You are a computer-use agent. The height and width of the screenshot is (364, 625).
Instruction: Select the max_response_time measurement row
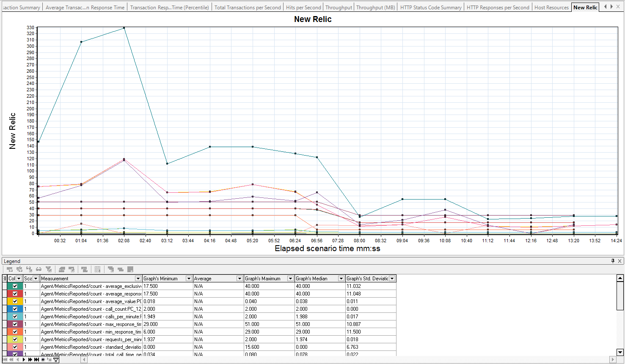(91, 324)
